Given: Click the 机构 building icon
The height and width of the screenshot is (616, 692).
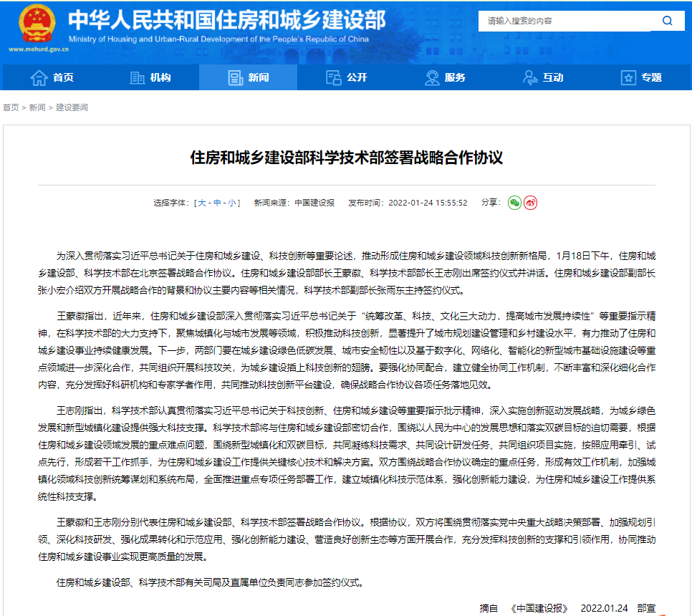Looking at the screenshot, I should [138, 77].
